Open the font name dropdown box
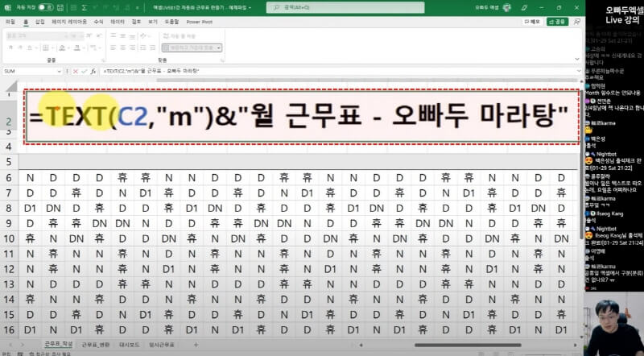The height and width of the screenshot is (356, 644). [x=36, y=35]
